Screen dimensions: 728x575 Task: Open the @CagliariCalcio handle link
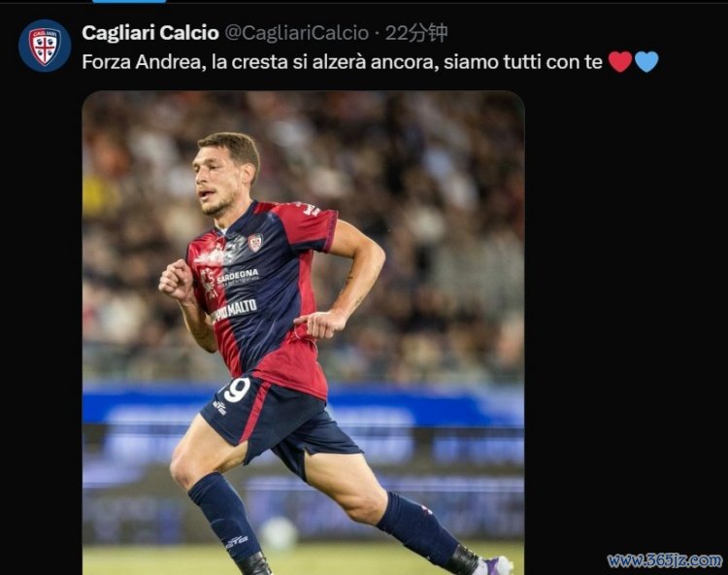click(297, 33)
